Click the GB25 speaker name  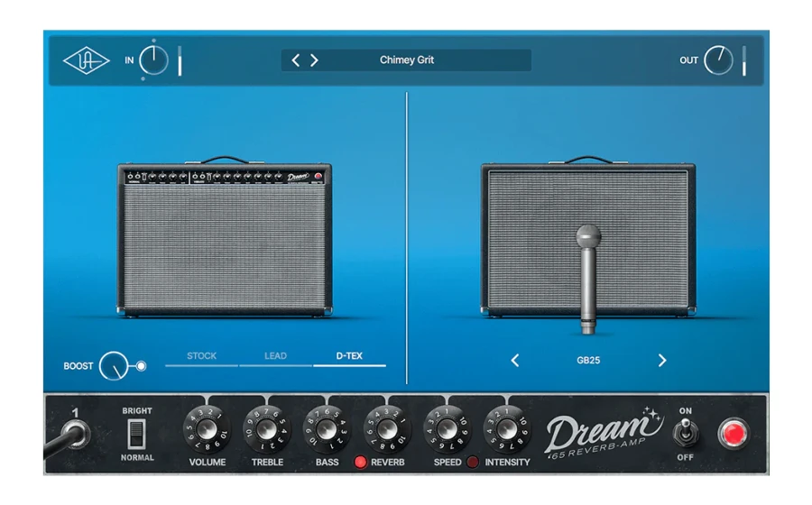click(x=588, y=361)
